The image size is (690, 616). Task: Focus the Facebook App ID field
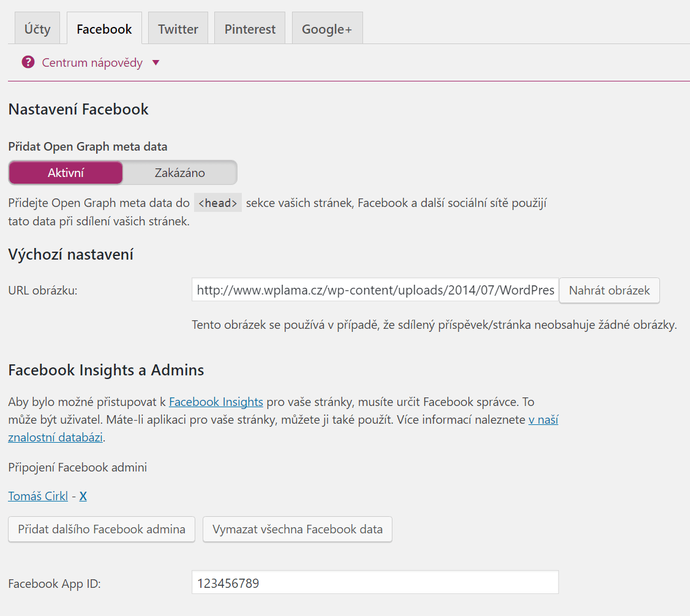click(x=375, y=582)
